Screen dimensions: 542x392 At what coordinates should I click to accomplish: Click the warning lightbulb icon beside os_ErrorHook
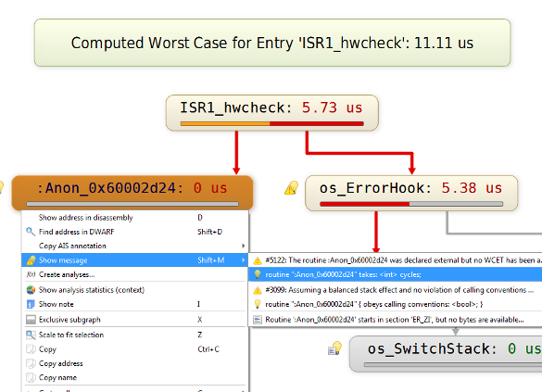pyautogui.click(x=292, y=188)
